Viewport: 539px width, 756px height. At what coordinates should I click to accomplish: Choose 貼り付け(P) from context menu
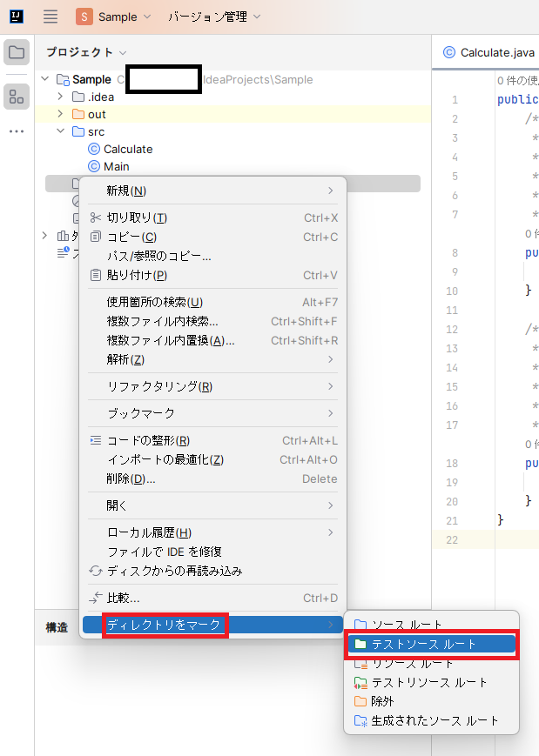(x=212, y=275)
